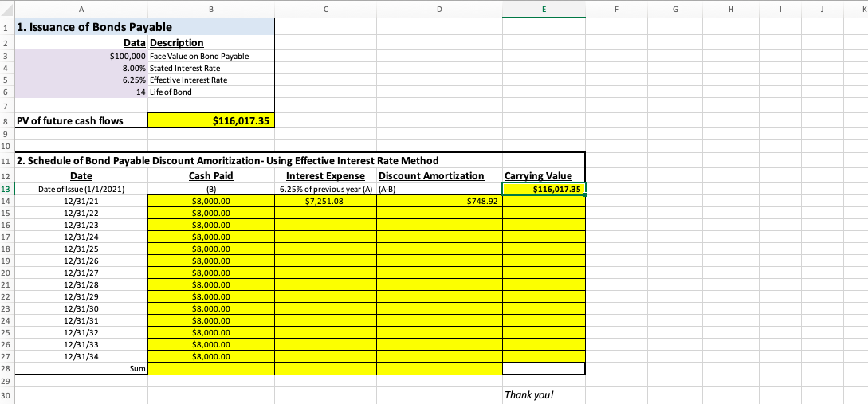This screenshot has width=868, height=404.
Task: Select the empty Sum cell under Cash Paid
Action: pos(211,369)
